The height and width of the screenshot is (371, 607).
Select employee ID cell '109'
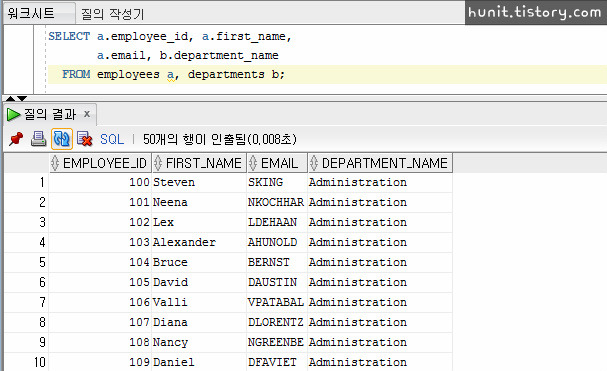click(100, 362)
